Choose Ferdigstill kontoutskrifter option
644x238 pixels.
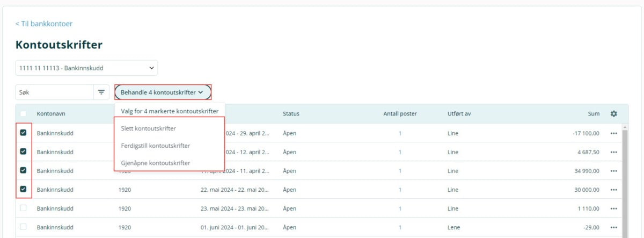click(155, 146)
